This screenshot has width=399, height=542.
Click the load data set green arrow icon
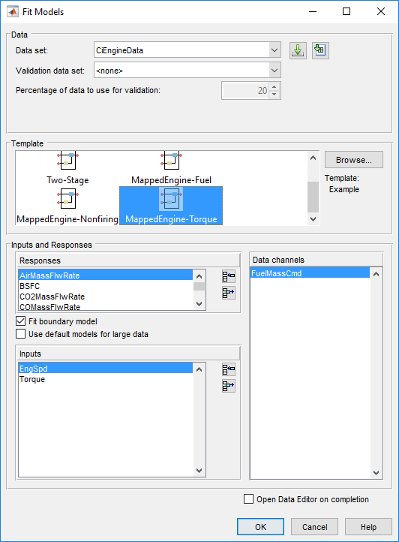coord(298,50)
